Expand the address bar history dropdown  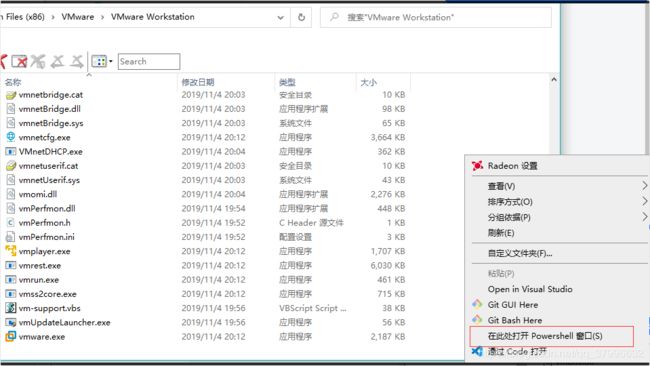pyautogui.click(x=281, y=17)
